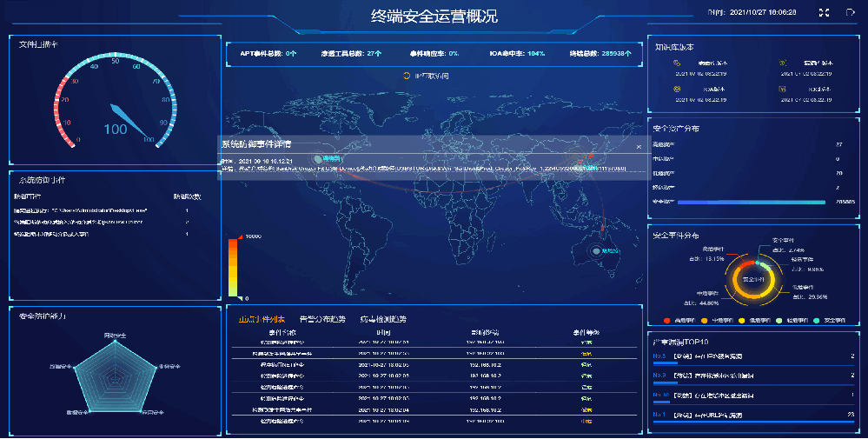Image resolution: width=868 pixels, height=439 pixels.
Task: Close the system defense event details popup
Action: click(x=639, y=147)
